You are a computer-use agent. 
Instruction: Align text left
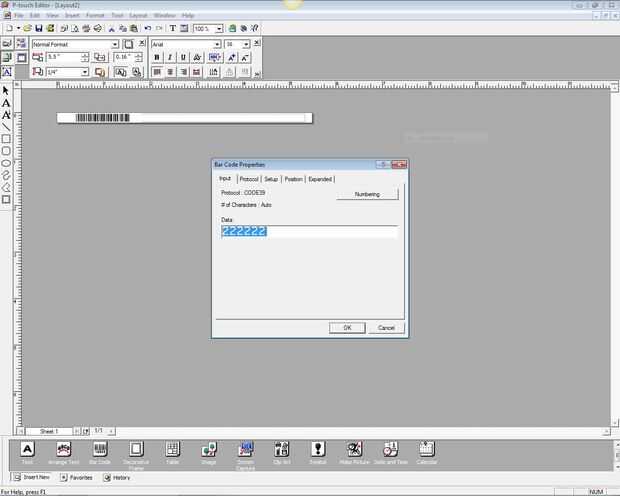pos(157,72)
